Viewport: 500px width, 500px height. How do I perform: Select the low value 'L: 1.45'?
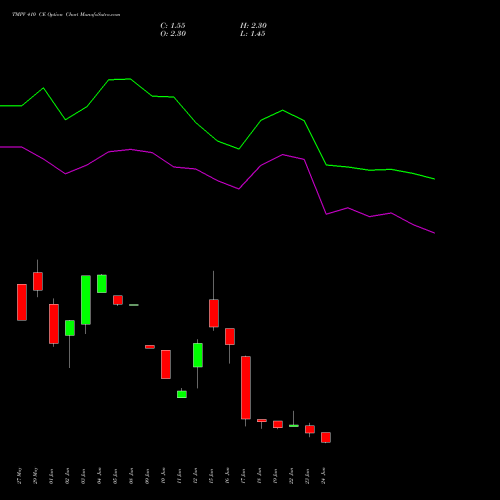(x=253, y=34)
